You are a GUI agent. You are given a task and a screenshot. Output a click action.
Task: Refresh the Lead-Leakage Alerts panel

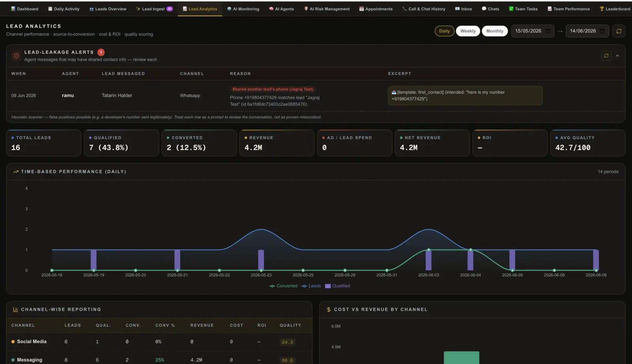point(606,56)
